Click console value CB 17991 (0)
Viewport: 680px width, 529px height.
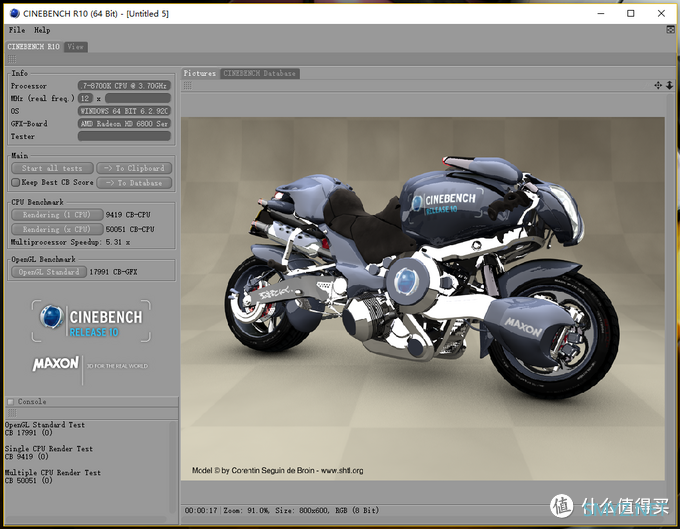pyautogui.click(x=29, y=433)
